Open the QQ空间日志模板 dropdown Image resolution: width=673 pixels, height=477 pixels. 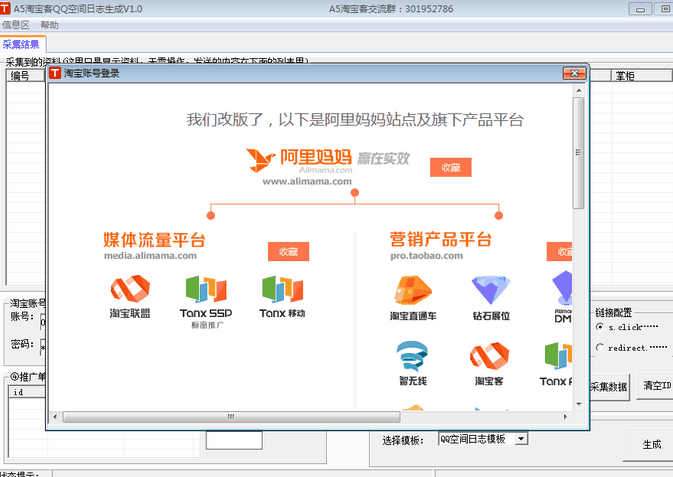pos(521,439)
